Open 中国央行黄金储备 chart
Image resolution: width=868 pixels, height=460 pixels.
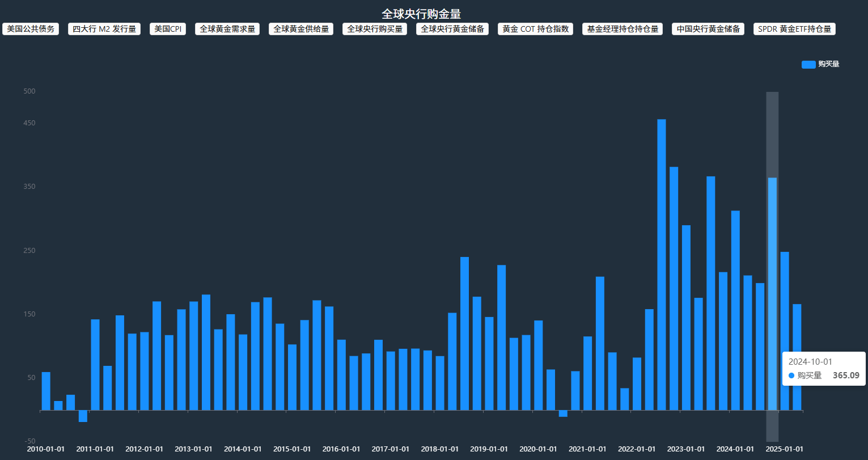point(708,29)
